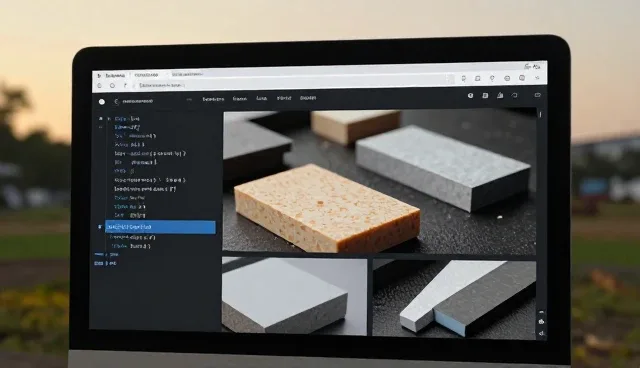Select the first browser tab

[x=111, y=75]
